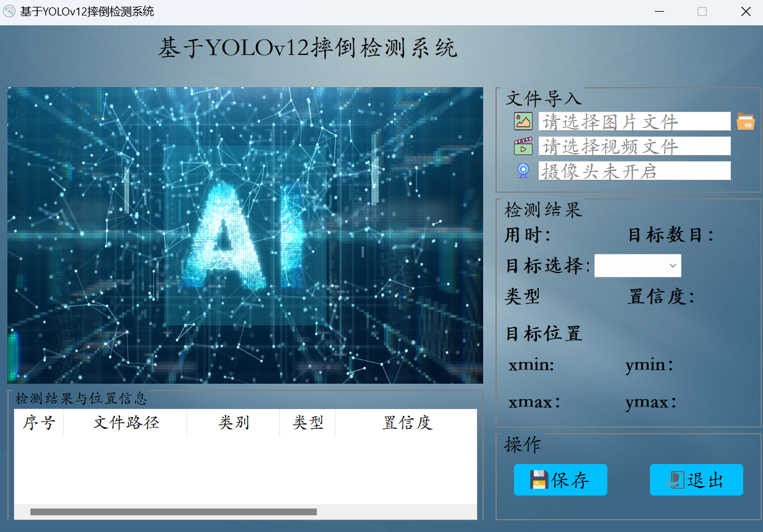Image resolution: width=763 pixels, height=532 pixels.
Task: Click the ymin label
Action: tap(649, 365)
